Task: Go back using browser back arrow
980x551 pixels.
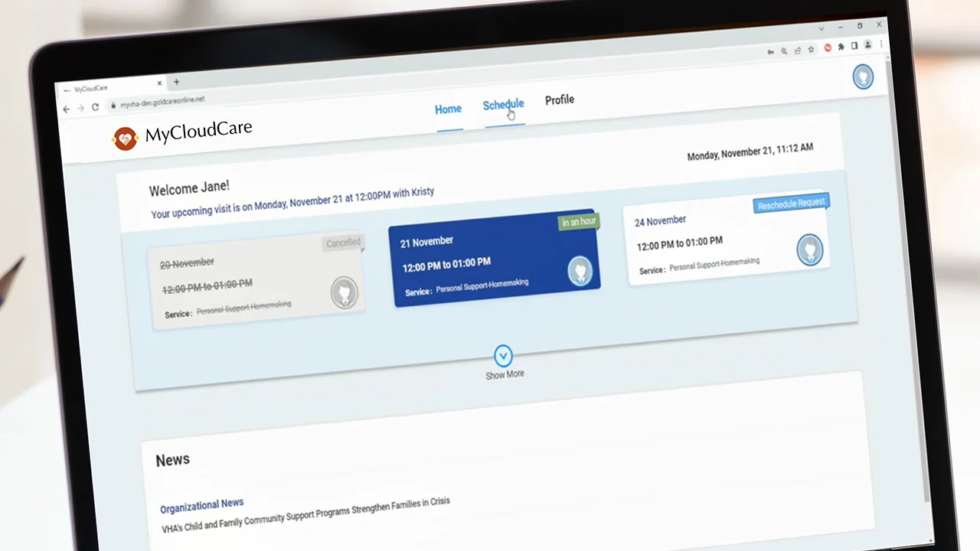Action: pos(66,109)
